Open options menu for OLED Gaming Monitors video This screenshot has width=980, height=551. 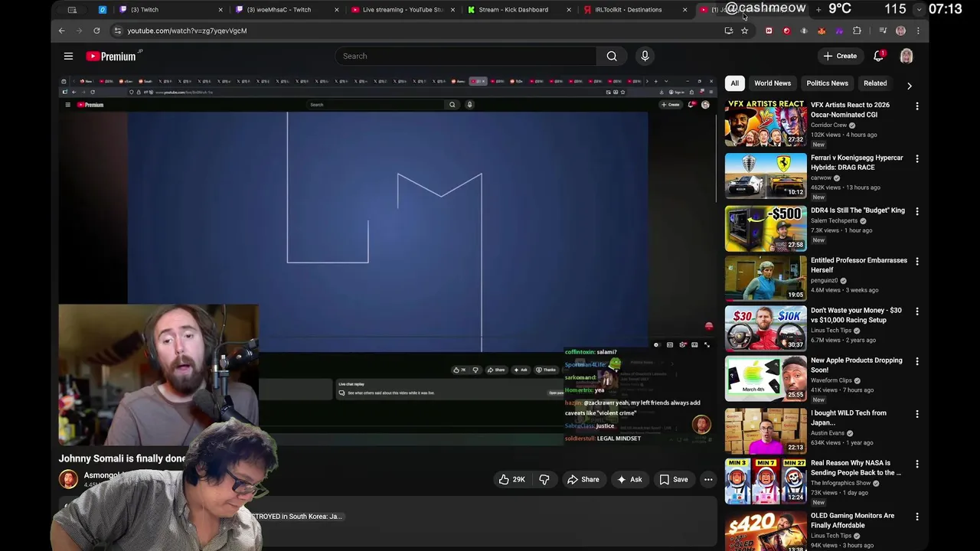[x=917, y=517]
